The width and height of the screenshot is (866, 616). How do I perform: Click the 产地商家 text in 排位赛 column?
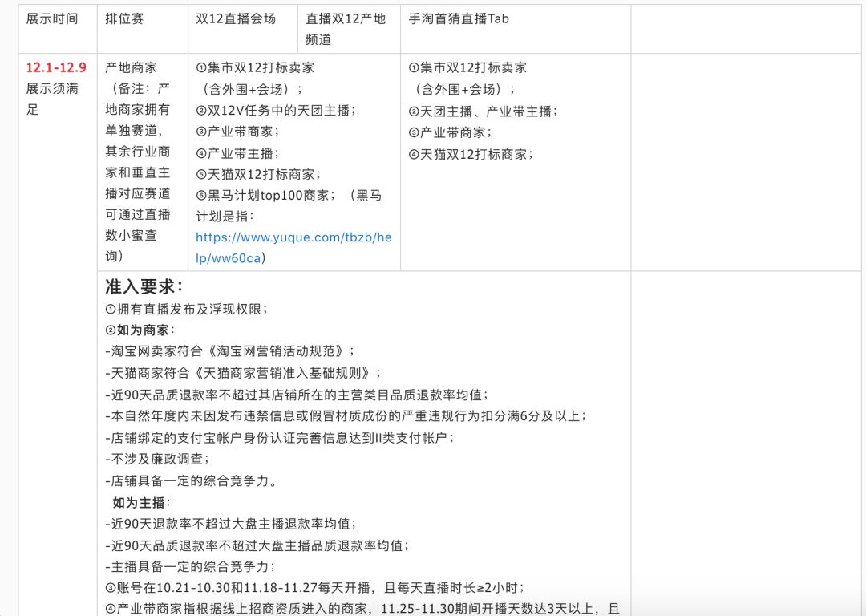point(131,67)
